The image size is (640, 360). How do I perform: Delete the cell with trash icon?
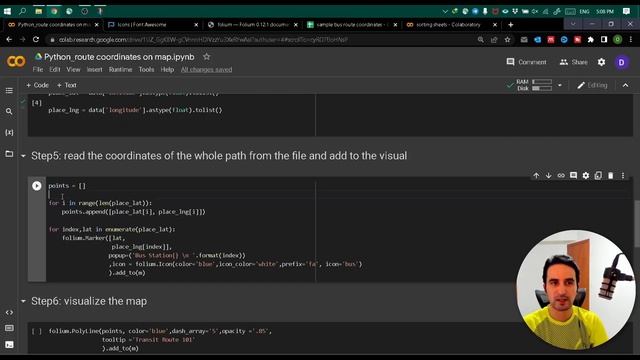click(611, 176)
